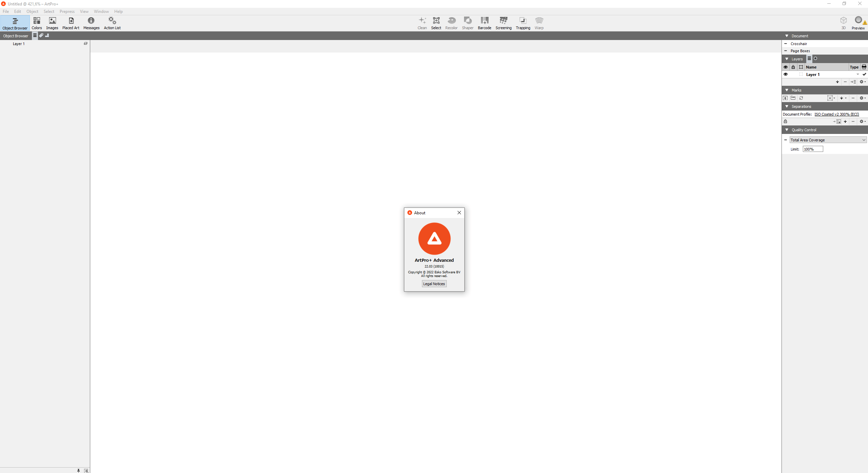
Task: Toggle the lock column header in Layers
Action: click(793, 67)
